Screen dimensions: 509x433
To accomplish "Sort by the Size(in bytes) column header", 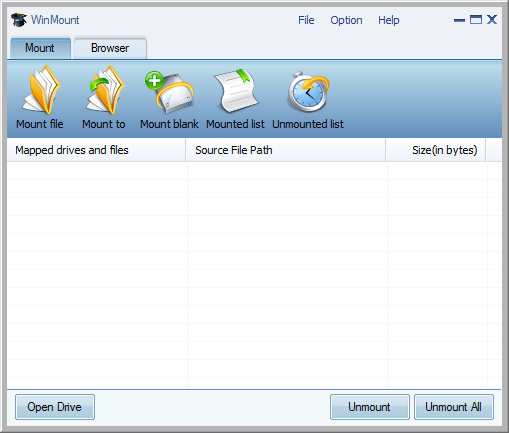I will 436,150.
